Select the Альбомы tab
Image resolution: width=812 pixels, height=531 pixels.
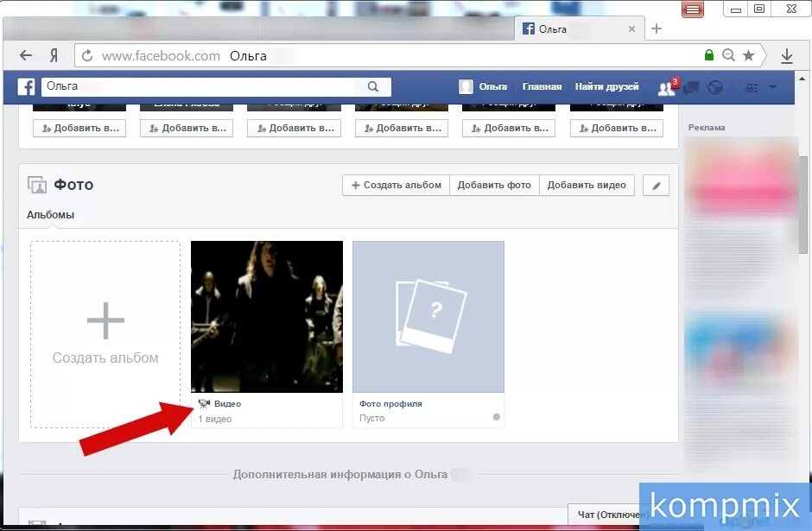coord(50,215)
